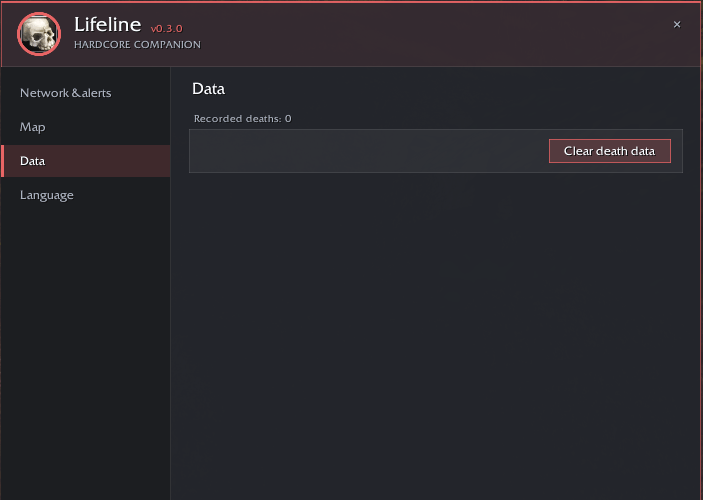Click the v0.3.0 version label
This screenshot has height=500, width=703.
[x=167, y=29]
